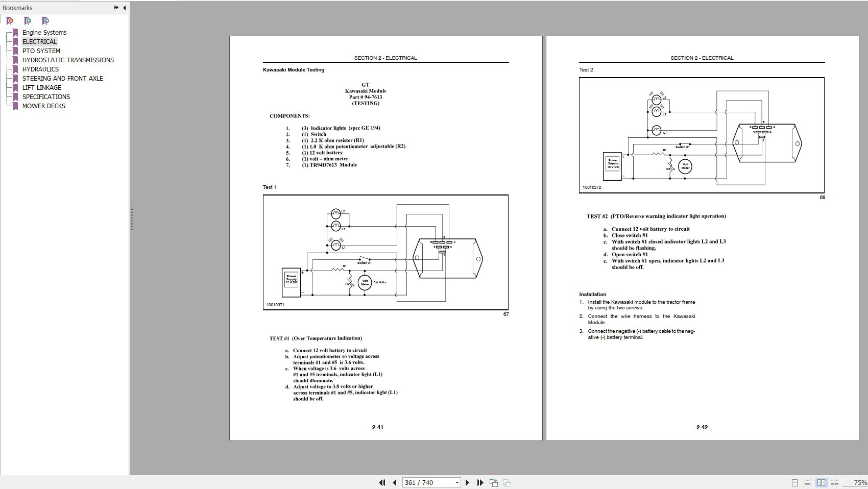The height and width of the screenshot is (489, 868).
Task: Go to the first page
Action: (382, 482)
